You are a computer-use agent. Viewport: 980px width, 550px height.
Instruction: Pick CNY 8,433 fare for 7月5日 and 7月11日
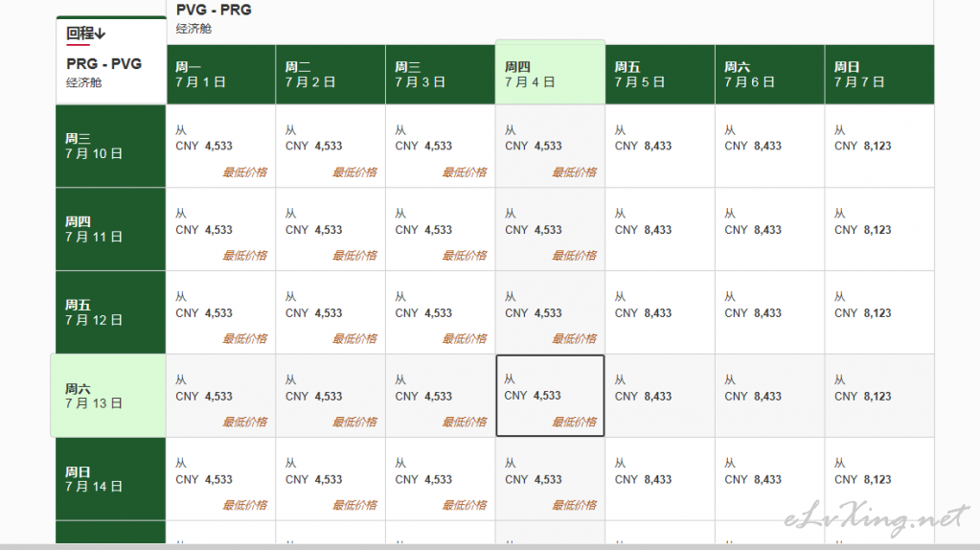coord(660,229)
